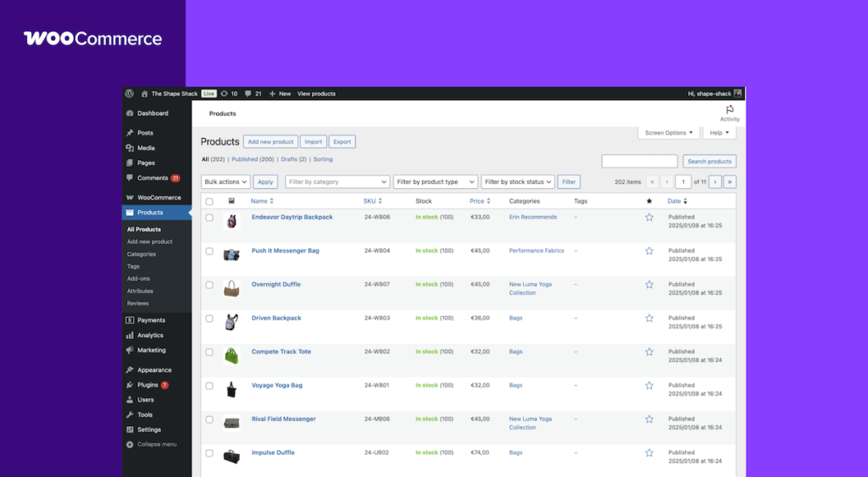868x477 pixels.
Task: Click the WordPress logo in admin bar
Action: pos(130,93)
